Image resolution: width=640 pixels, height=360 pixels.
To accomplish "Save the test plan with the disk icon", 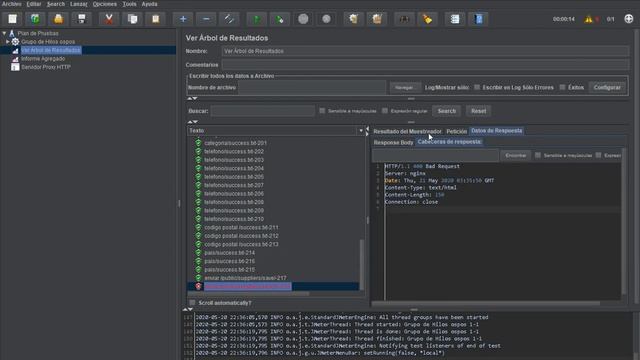I will coord(82,19).
